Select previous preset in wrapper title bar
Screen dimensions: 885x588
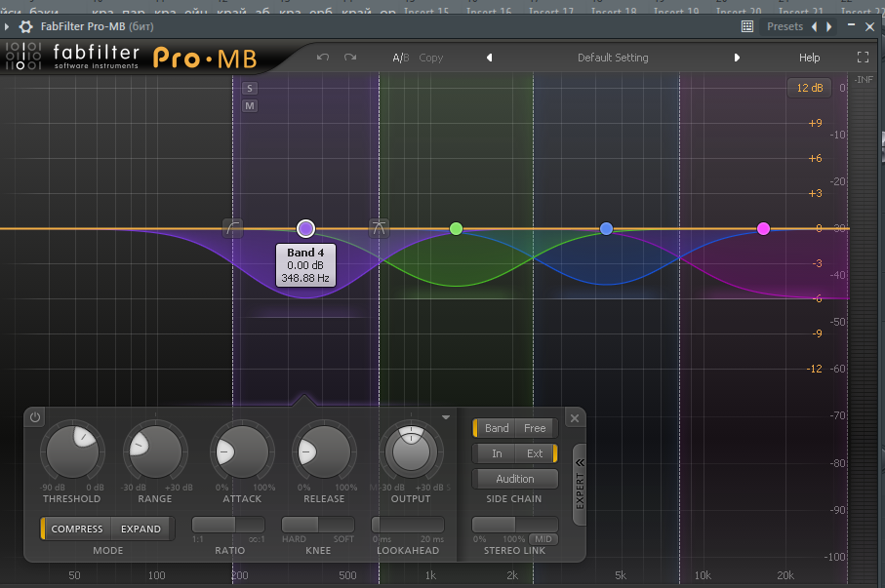point(814,26)
